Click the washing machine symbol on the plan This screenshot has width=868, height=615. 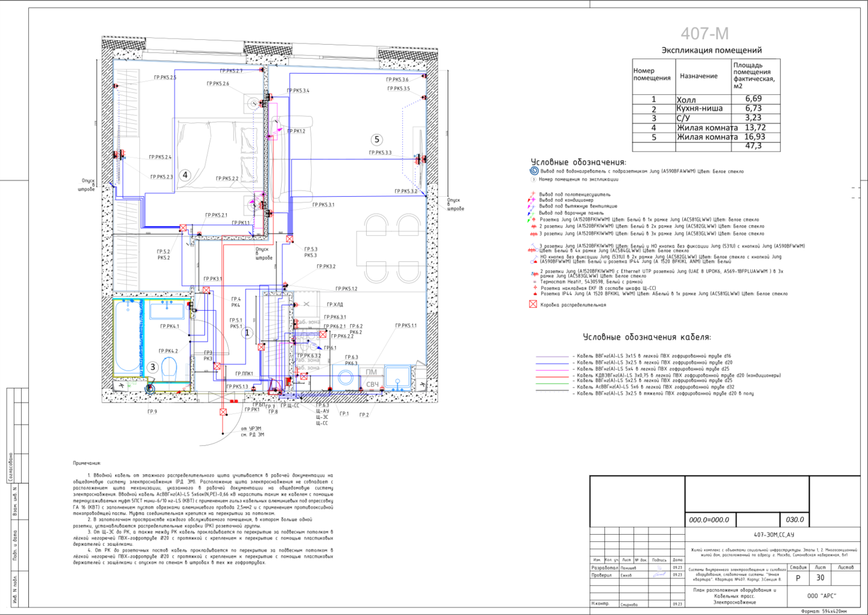point(346,378)
